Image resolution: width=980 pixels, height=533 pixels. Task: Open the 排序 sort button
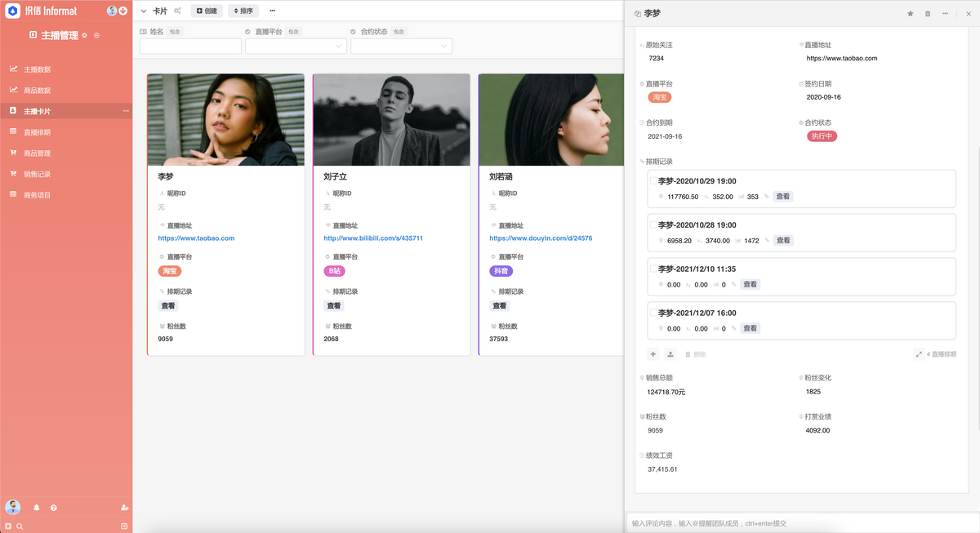point(243,11)
